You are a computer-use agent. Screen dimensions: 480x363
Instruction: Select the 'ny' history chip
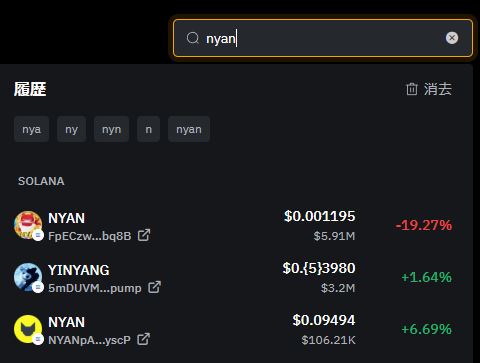coord(72,129)
